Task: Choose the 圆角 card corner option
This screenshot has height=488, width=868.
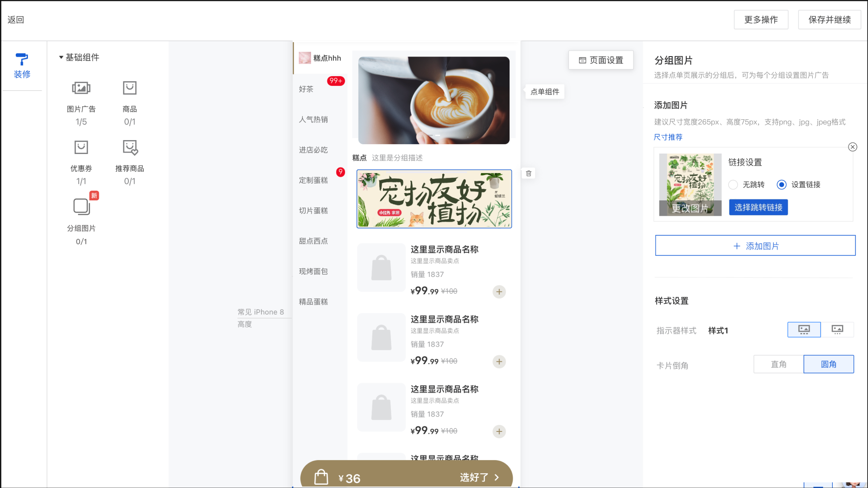Action: 829,364
